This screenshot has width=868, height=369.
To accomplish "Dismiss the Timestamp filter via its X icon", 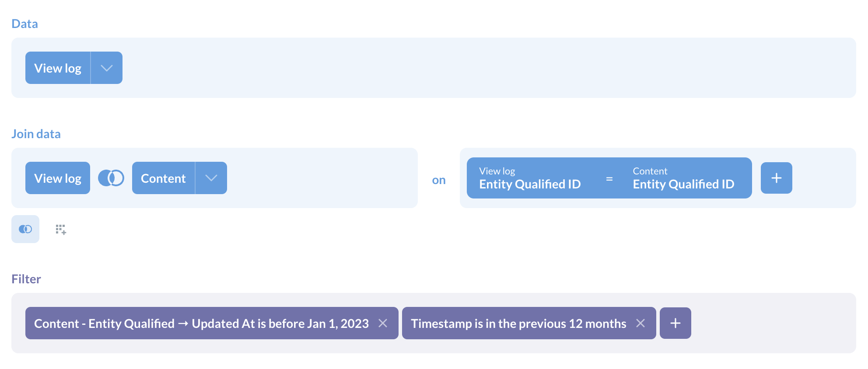I will [640, 323].
